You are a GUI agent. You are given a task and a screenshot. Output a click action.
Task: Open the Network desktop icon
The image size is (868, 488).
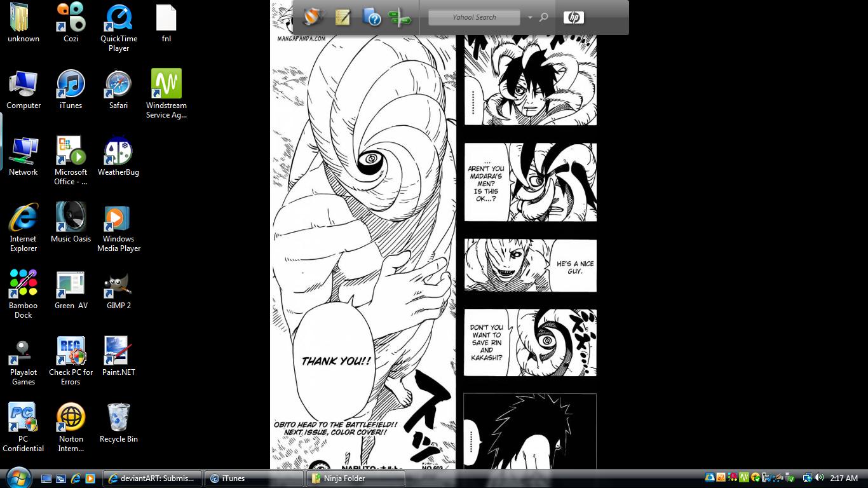(x=24, y=157)
